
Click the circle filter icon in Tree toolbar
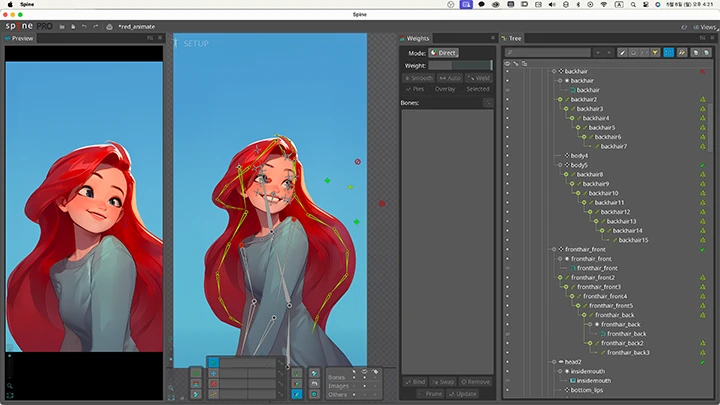point(633,53)
